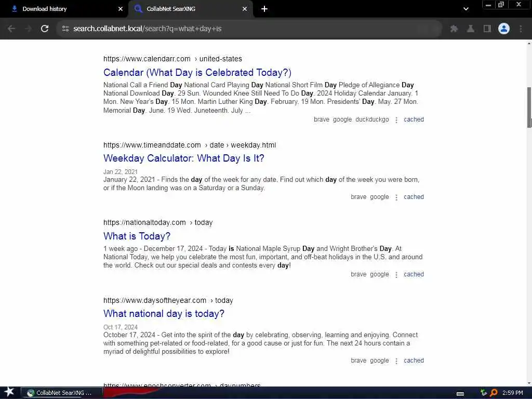
Task: Open a new browser tab
Action: click(x=264, y=9)
